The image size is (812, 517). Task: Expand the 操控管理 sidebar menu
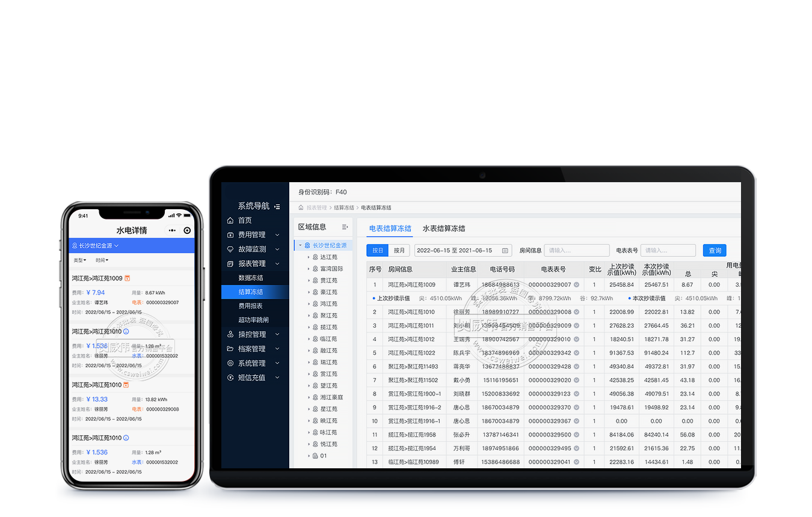click(253, 334)
